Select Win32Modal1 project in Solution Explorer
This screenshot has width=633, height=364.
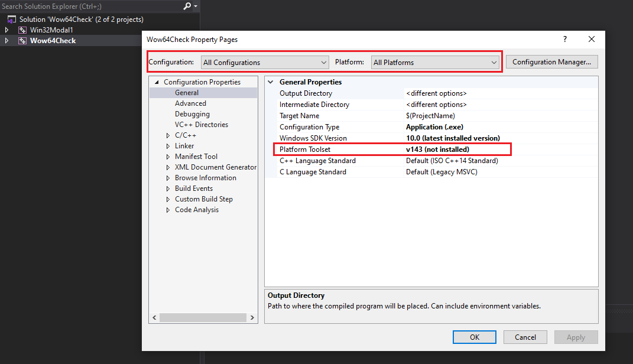[x=51, y=30]
